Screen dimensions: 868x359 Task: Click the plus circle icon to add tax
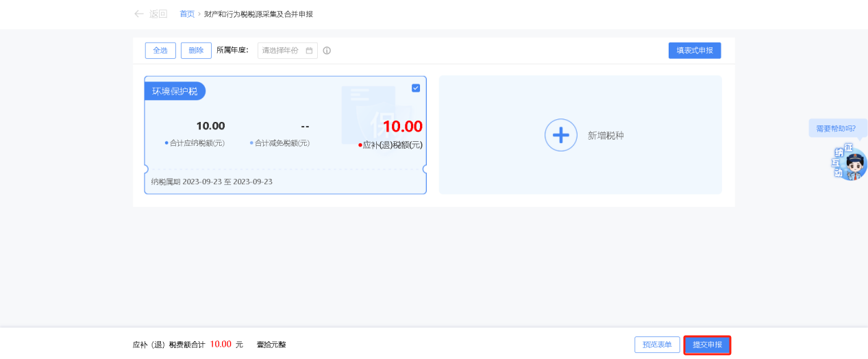coord(560,135)
